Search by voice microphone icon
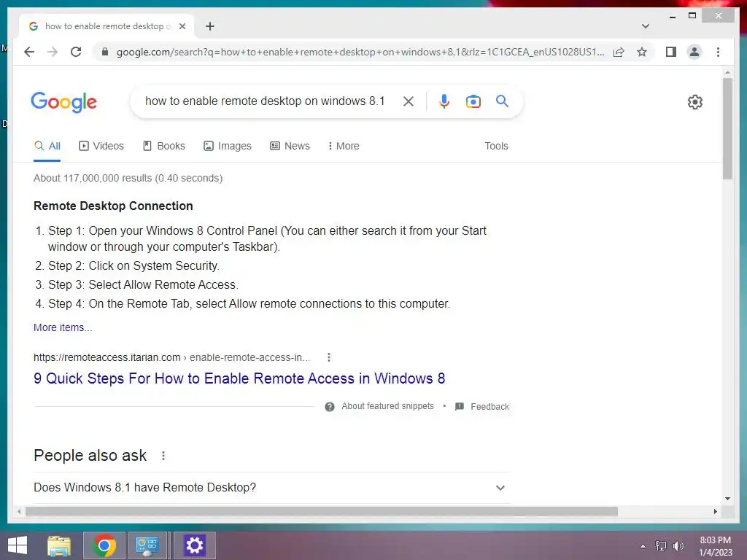This screenshot has width=747, height=560. 444,101
